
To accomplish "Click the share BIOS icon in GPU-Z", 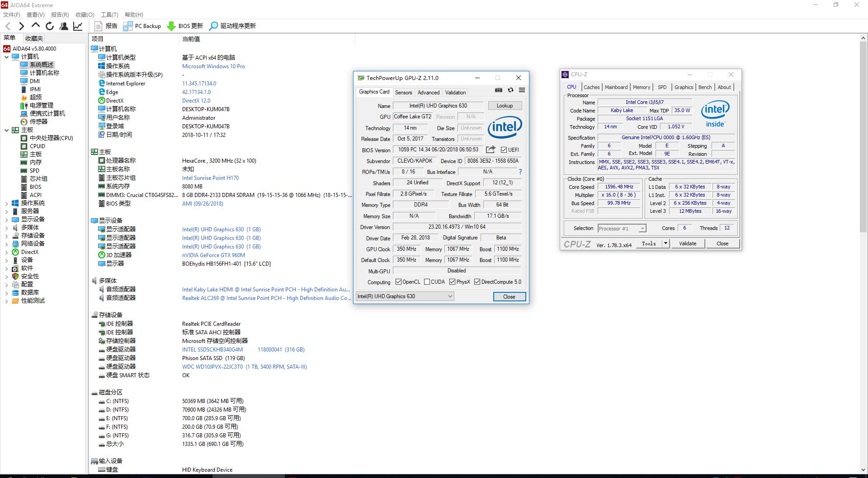I will [491, 150].
